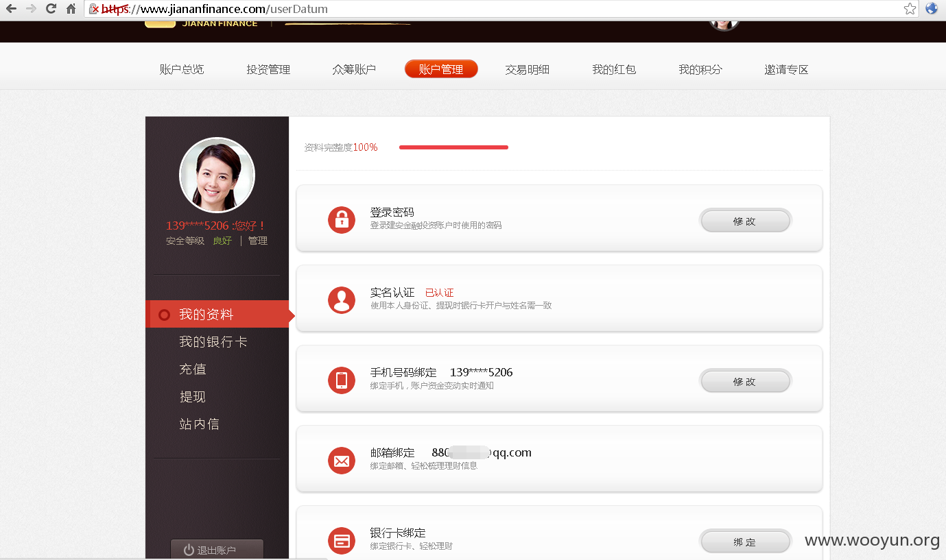The image size is (946, 560).
Task: Reload the page with refresh icon
Action: (x=51, y=9)
